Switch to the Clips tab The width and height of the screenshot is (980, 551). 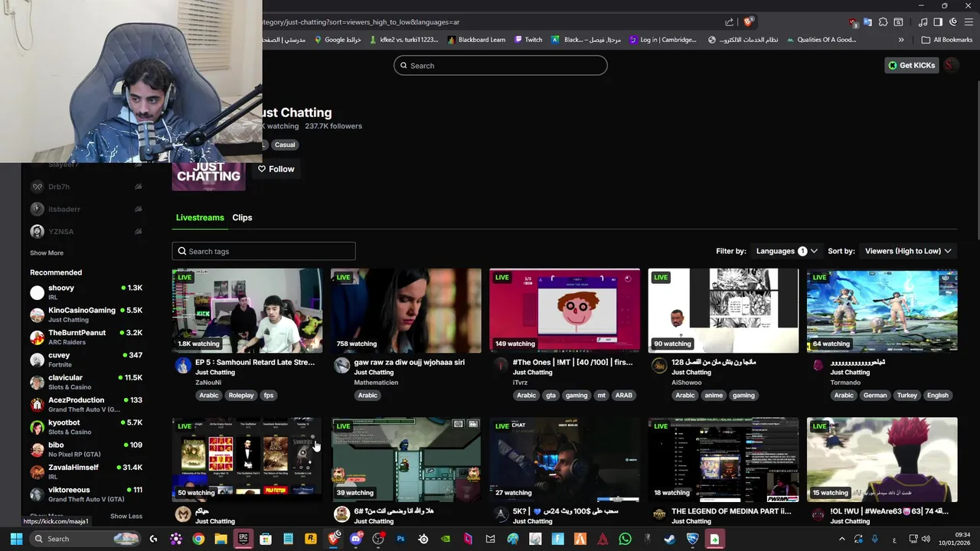(x=242, y=217)
